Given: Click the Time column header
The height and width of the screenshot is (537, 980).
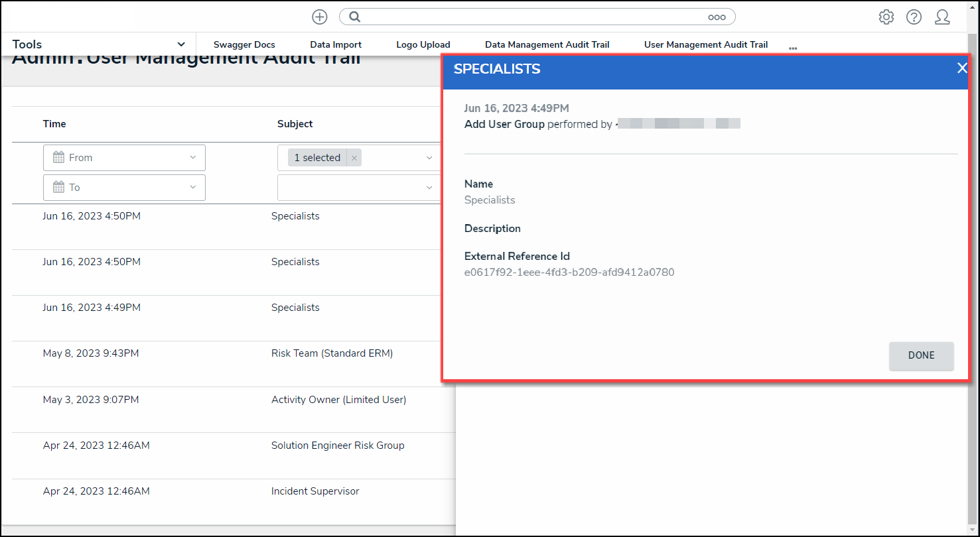Looking at the screenshot, I should pos(54,124).
